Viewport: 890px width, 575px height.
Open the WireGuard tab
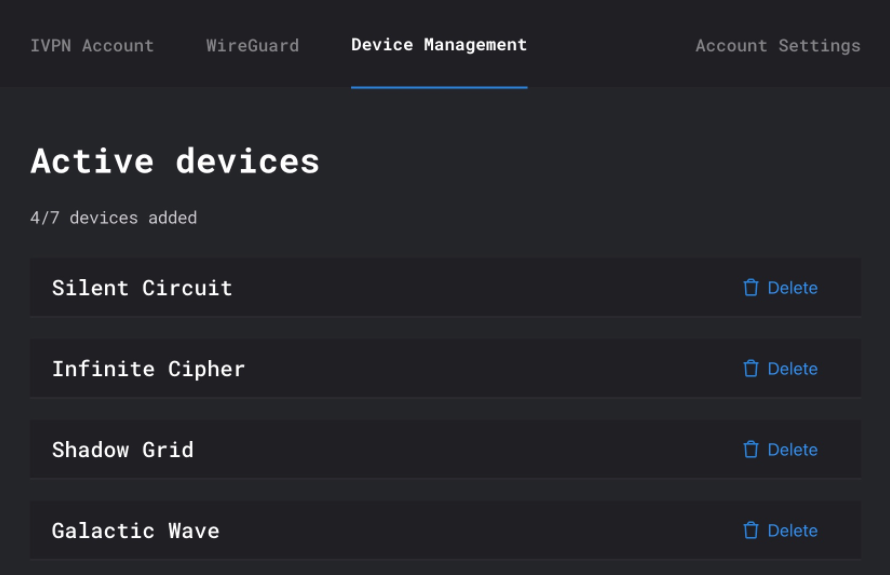pos(253,45)
